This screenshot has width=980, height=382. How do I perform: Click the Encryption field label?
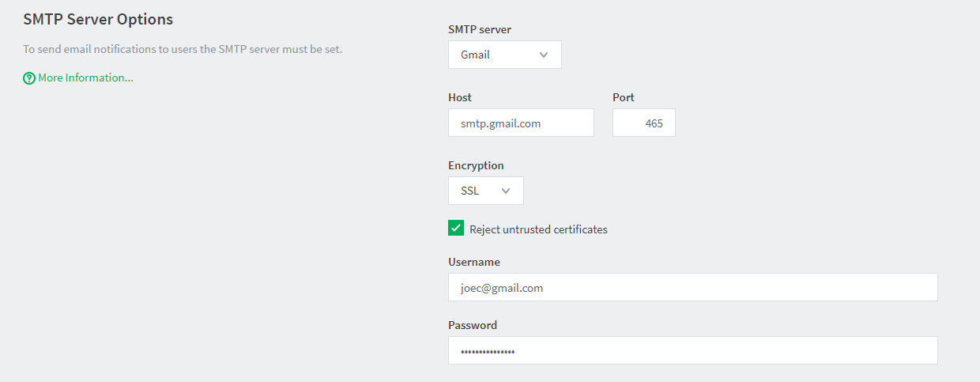[476, 165]
